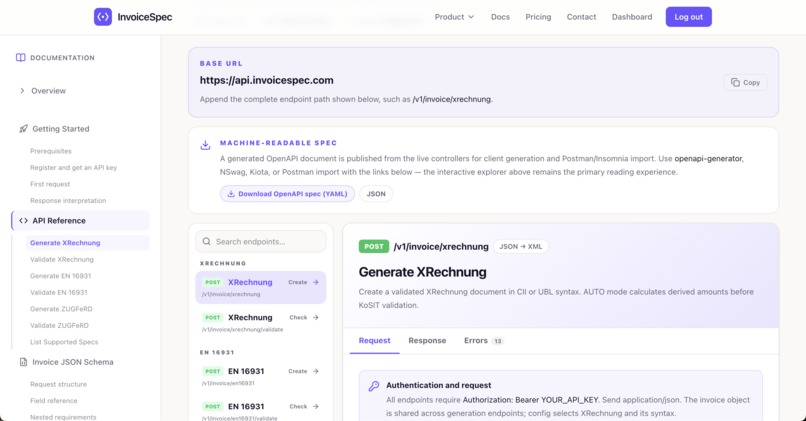
Task: Click the https://api.invoicespec.com URL text
Action: (x=266, y=80)
